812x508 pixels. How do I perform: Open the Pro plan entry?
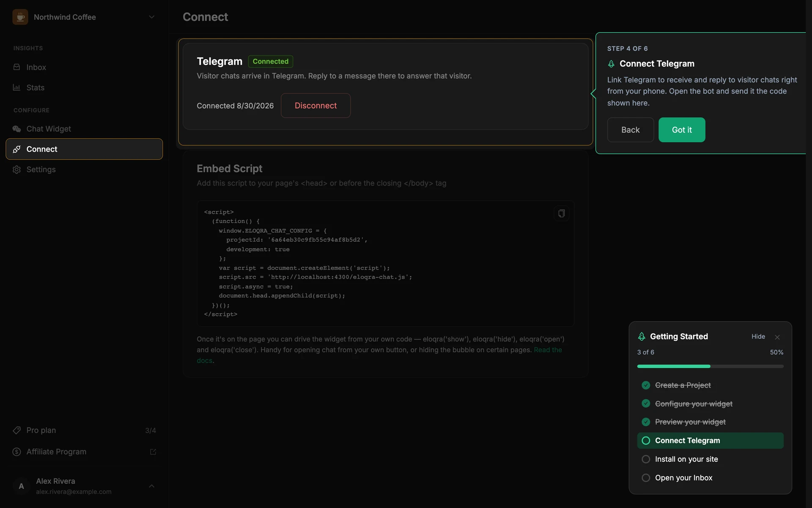(x=84, y=430)
